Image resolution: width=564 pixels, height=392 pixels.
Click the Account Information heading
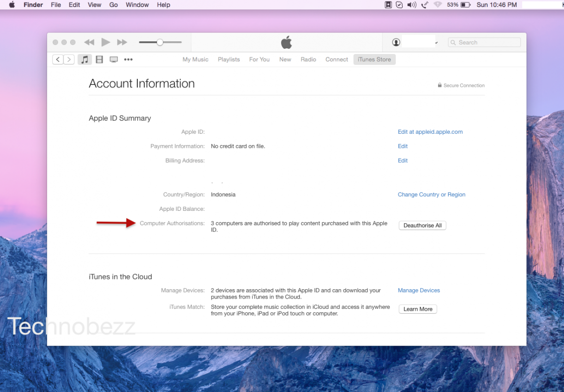point(141,84)
